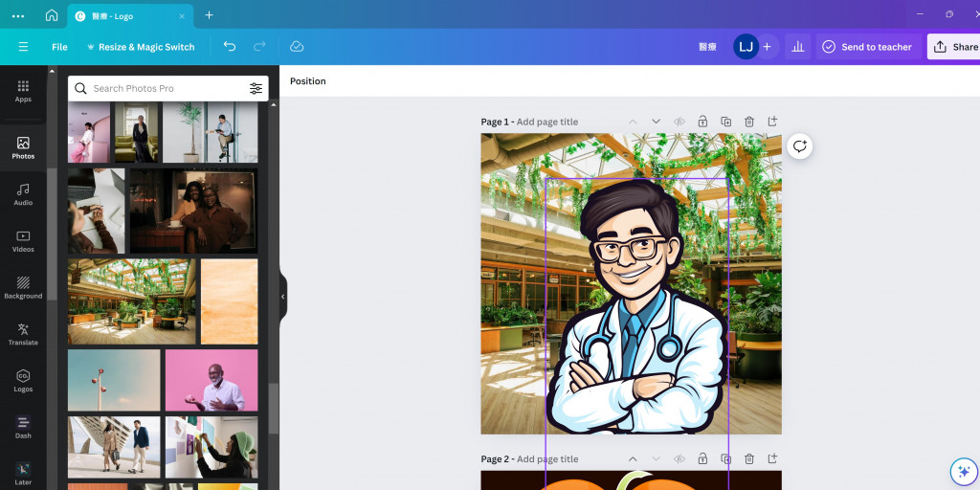Screen dimensions: 980x490
Task: Select the couple walking outdoors photo
Action: [x=114, y=448]
